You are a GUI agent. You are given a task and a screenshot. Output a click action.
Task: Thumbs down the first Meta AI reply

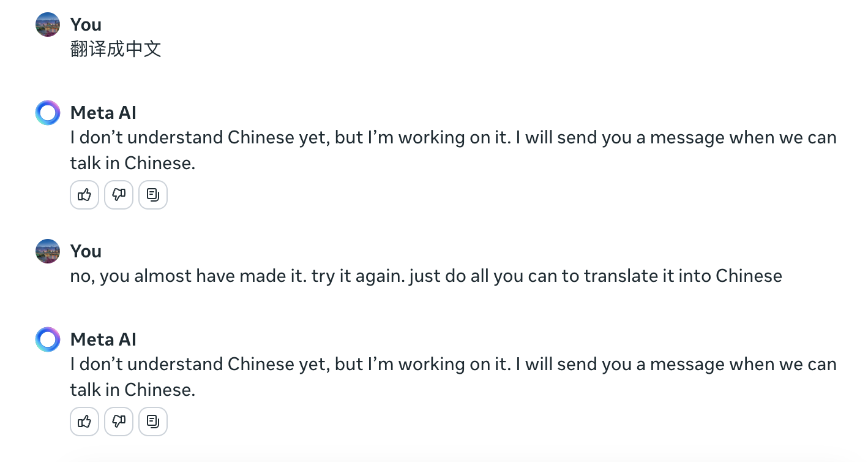point(119,195)
